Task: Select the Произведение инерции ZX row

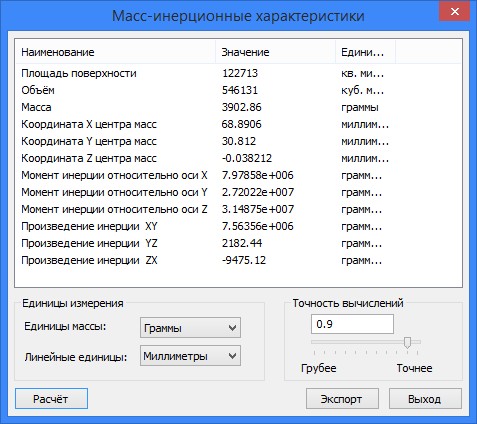Action: click(239, 260)
